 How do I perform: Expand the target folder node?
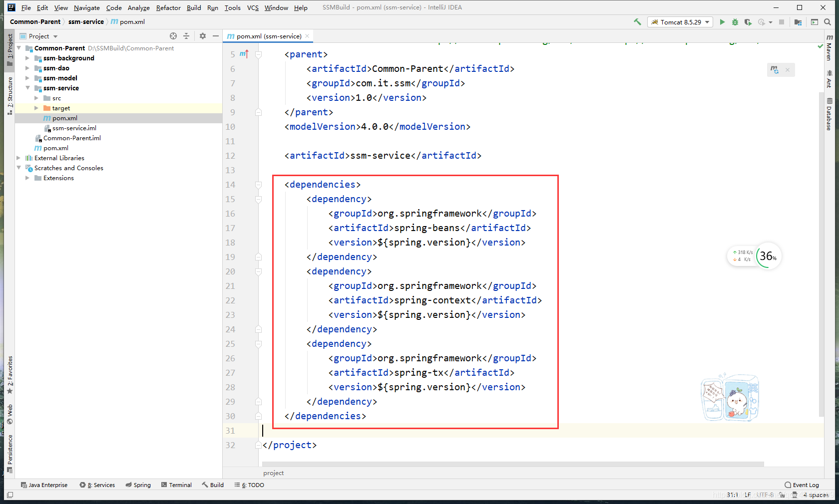tap(36, 108)
